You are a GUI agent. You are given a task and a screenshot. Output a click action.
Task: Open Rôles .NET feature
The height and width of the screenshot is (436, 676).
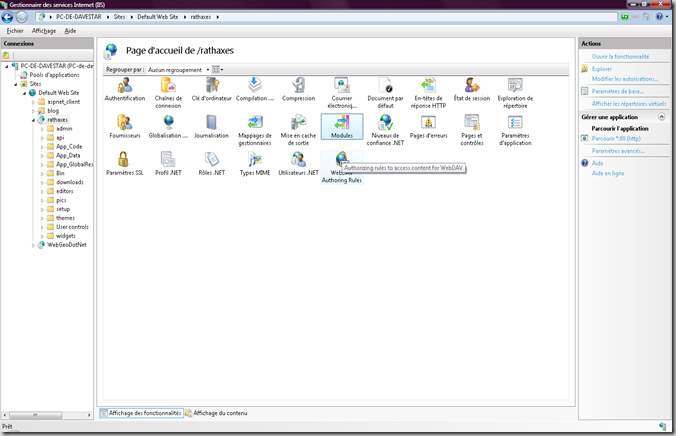pos(211,164)
